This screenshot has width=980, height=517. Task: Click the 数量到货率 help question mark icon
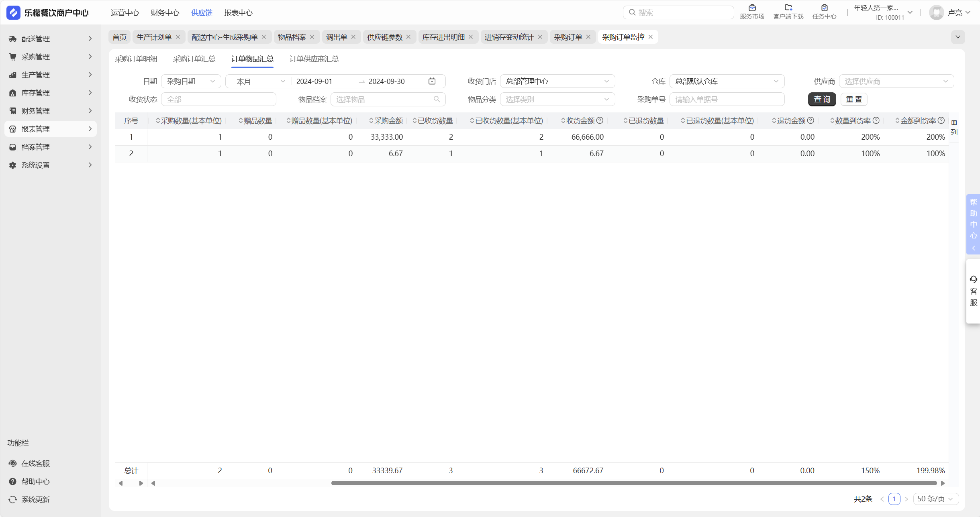pos(876,120)
